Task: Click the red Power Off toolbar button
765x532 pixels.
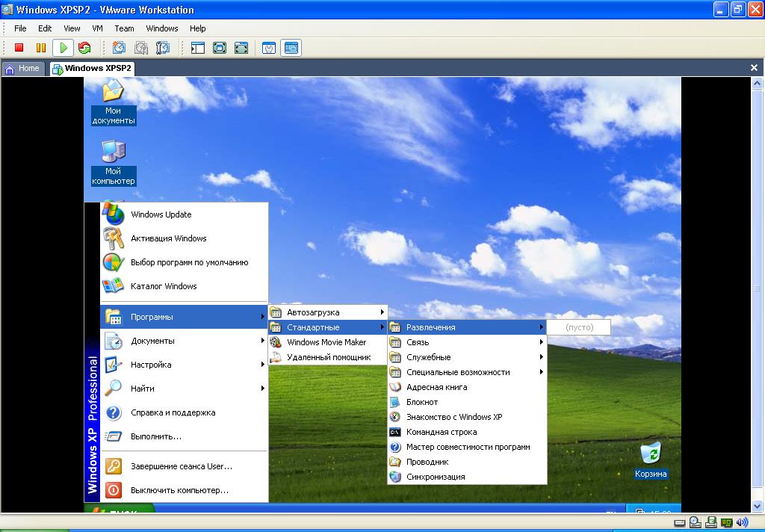Action: tap(19, 48)
